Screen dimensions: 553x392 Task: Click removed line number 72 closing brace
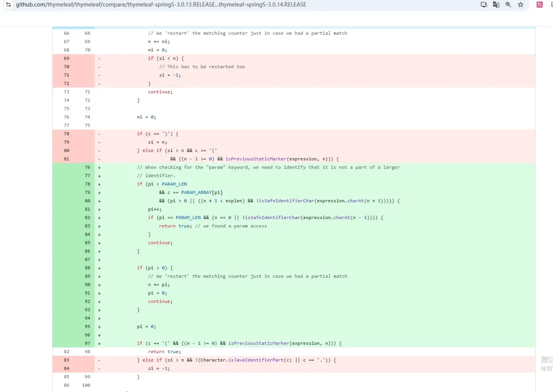tap(66, 83)
